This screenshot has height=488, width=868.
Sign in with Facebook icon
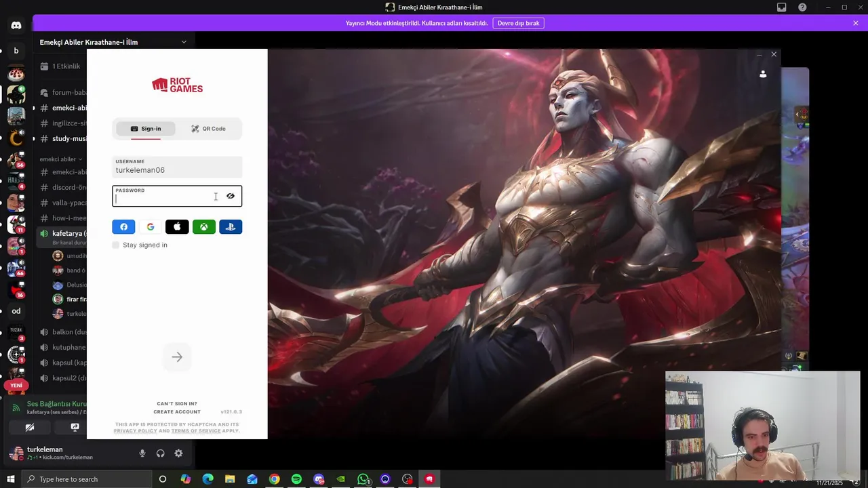[x=123, y=227]
